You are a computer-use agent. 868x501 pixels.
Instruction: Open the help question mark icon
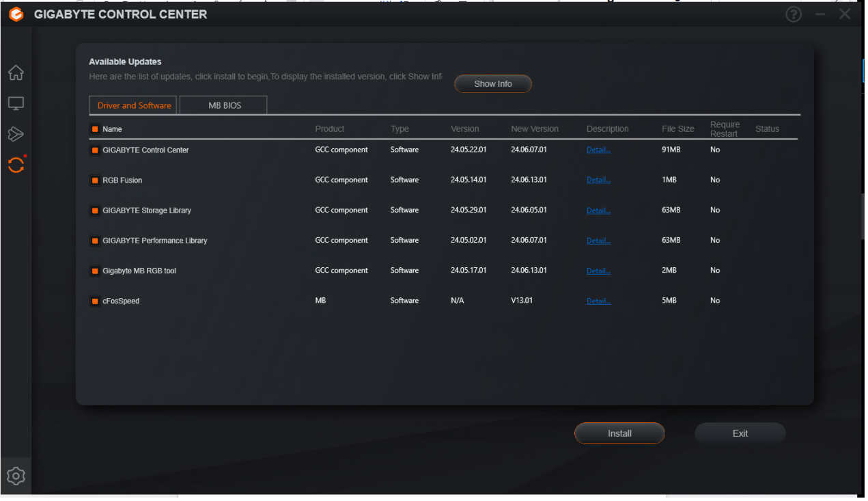(x=794, y=14)
